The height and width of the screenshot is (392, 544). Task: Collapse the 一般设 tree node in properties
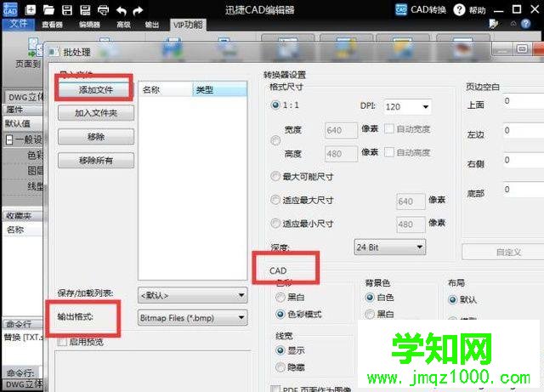click(9, 140)
